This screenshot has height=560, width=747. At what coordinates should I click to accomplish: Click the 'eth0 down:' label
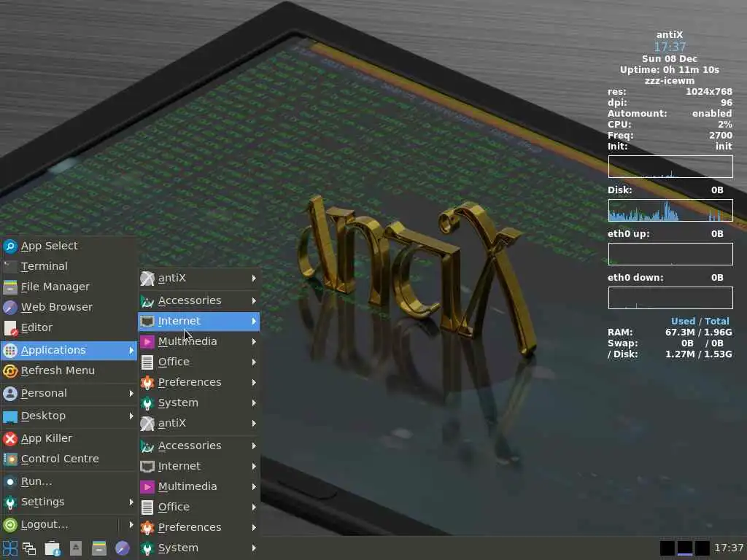[x=635, y=278]
